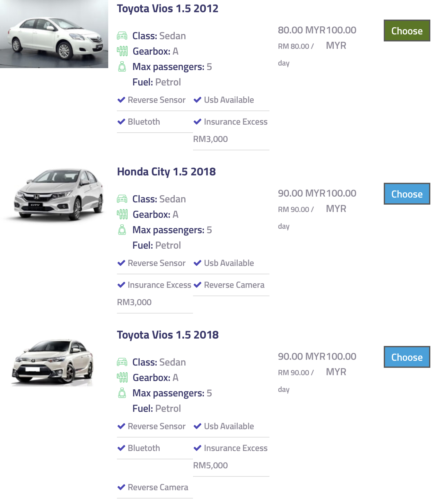Image resolution: width=439 pixels, height=504 pixels.
Task: Click the gearbox icon for Toyota Vios 2018
Action: pyautogui.click(x=122, y=377)
